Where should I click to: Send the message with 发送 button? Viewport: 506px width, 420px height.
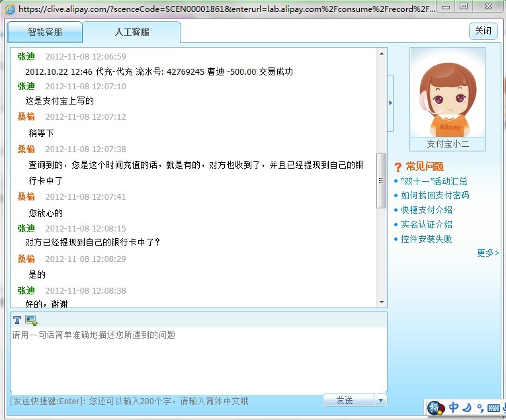click(x=349, y=400)
